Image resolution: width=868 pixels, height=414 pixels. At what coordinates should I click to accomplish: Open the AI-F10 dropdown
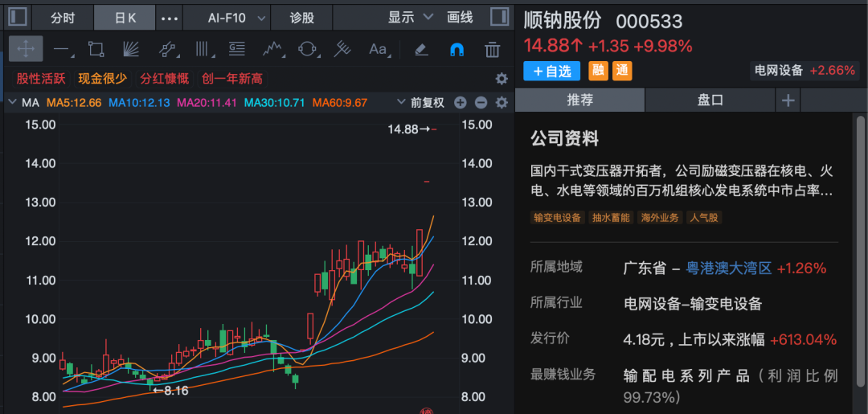tap(226, 17)
